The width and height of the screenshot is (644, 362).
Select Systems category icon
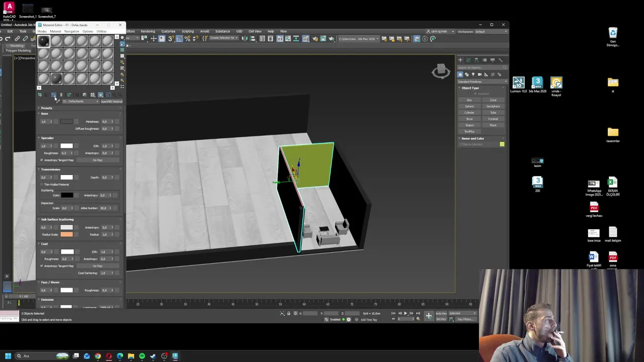tap(499, 74)
